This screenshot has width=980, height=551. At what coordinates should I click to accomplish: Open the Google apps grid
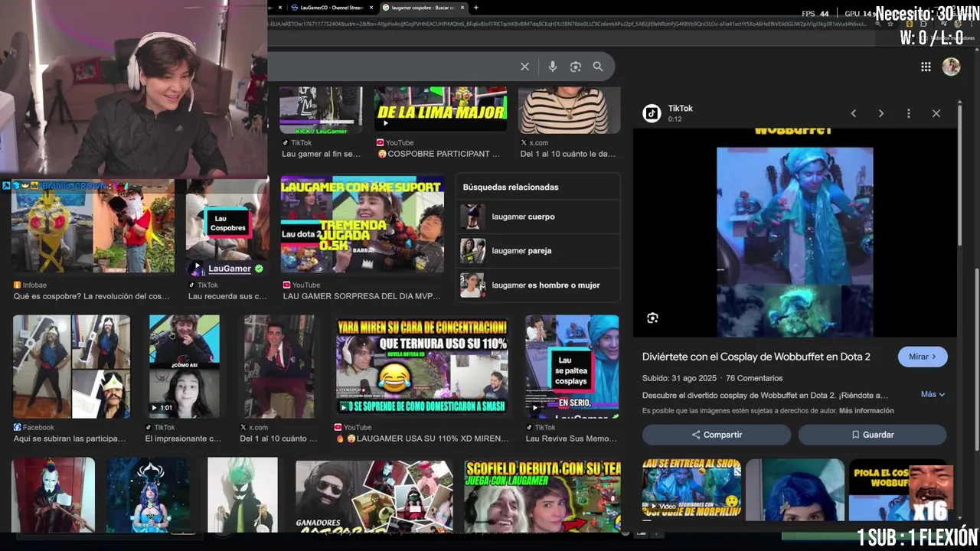(926, 67)
